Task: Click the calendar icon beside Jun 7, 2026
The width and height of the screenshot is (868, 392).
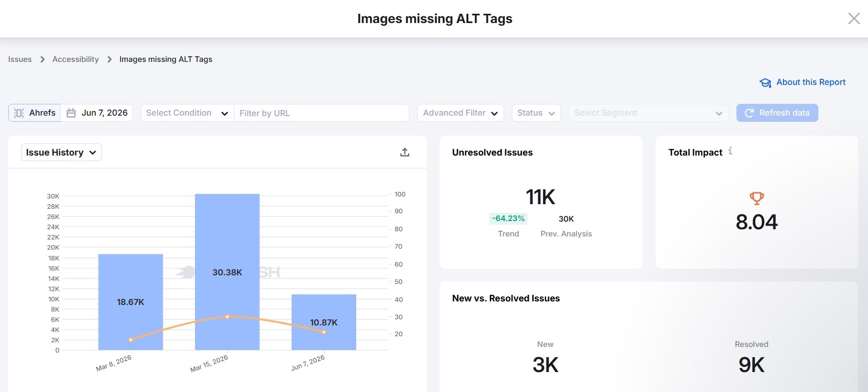Action: 71,113
